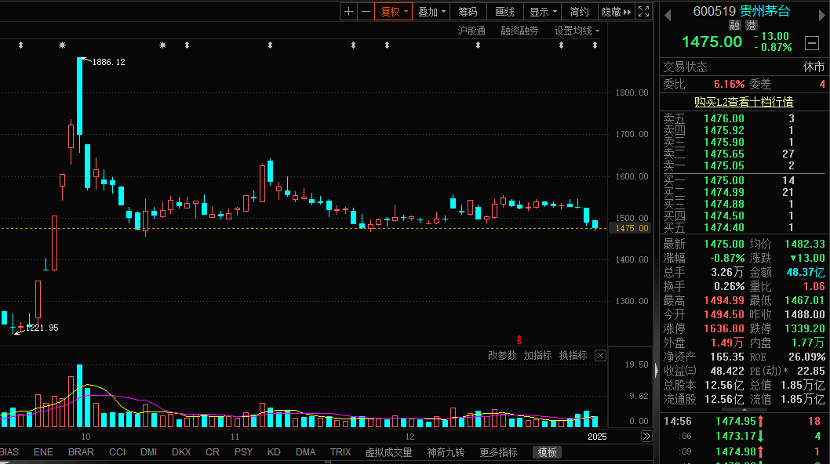
Task: Click the 港 Hong Kong connect badge
Action: 750,26
